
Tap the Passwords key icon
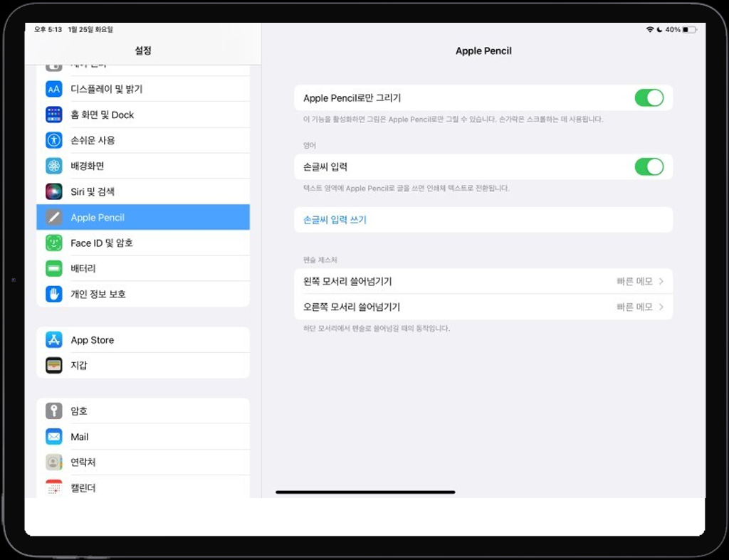pos(54,411)
